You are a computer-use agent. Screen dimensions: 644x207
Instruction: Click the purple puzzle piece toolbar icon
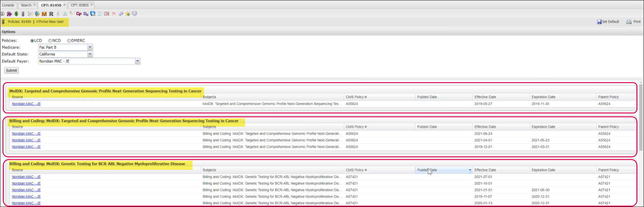9,14
